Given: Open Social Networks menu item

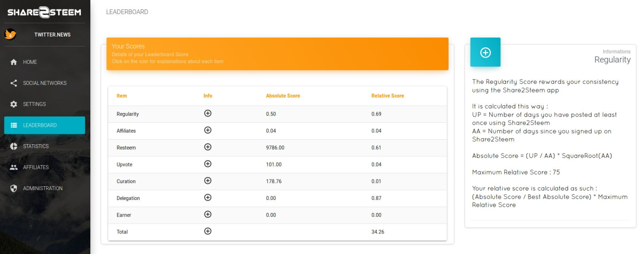Looking at the screenshot, I should [45, 83].
